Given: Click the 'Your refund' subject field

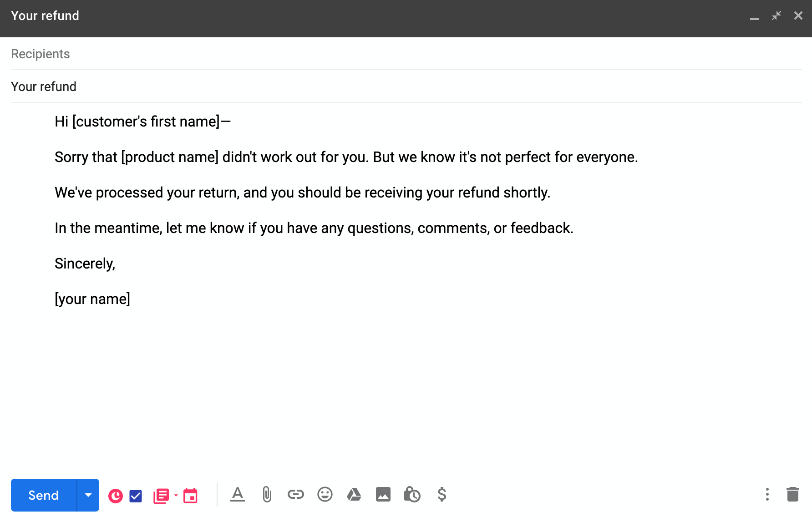Looking at the screenshot, I should [x=405, y=86].
